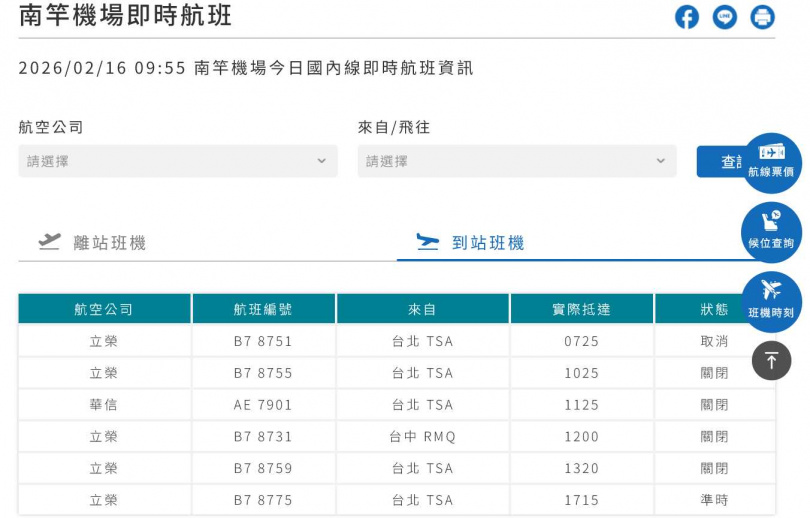Image resolution: width=810 pixels, height=518 pixels.
Task: Click 立榮 airline cell in B7 8731 row
Action: click(x=104, y=437)
